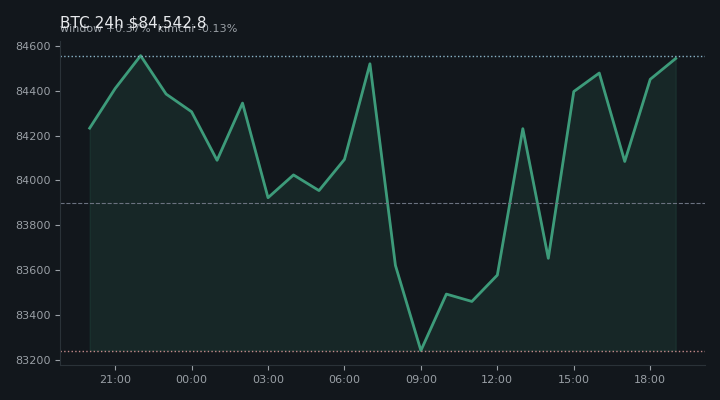Select the price spike at 07:00
The width and height of the screenshot is (720, 400).
tap(370, 64)
